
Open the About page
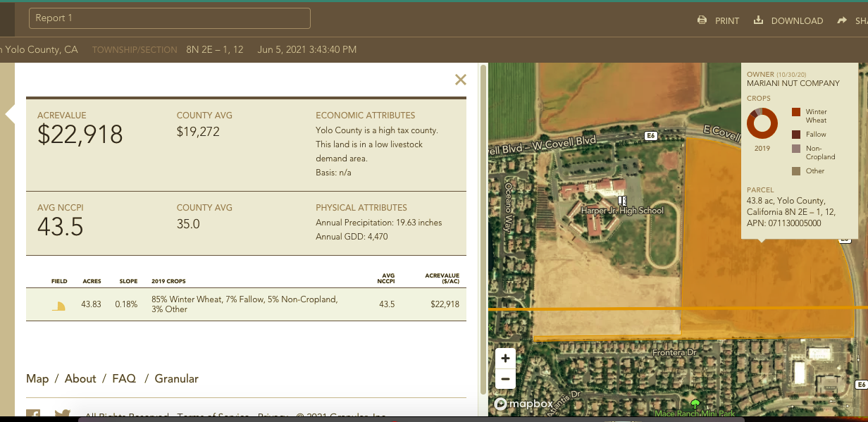[x=80, y=378]
